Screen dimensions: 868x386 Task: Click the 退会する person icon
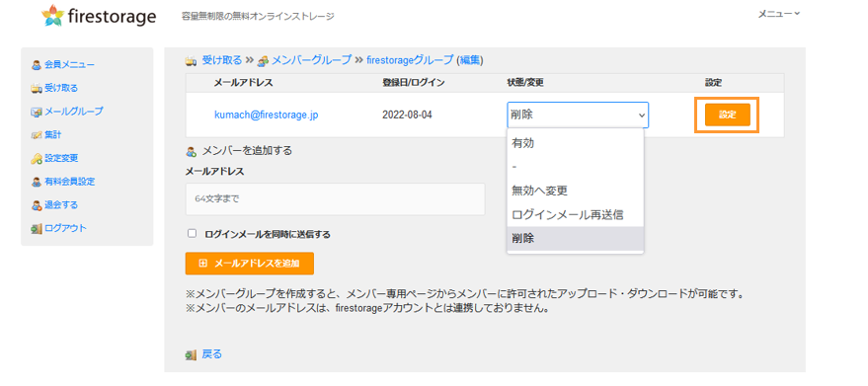(x=37, y=205)
